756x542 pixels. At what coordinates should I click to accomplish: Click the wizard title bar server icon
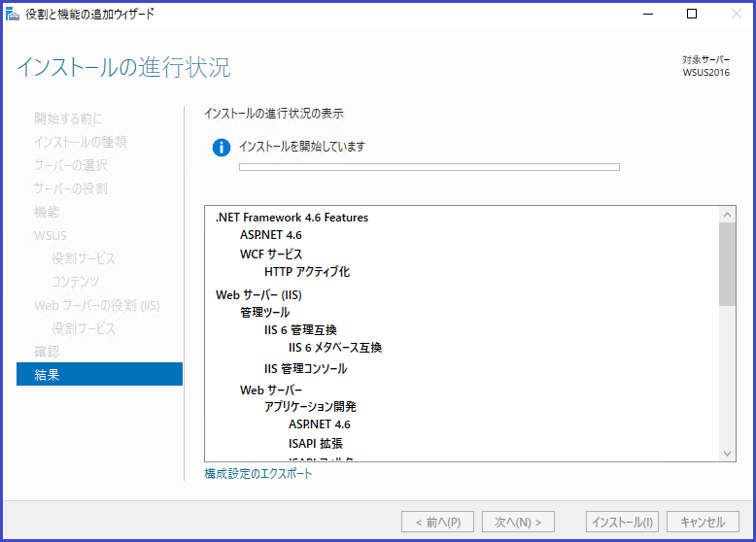click(12, 14)
